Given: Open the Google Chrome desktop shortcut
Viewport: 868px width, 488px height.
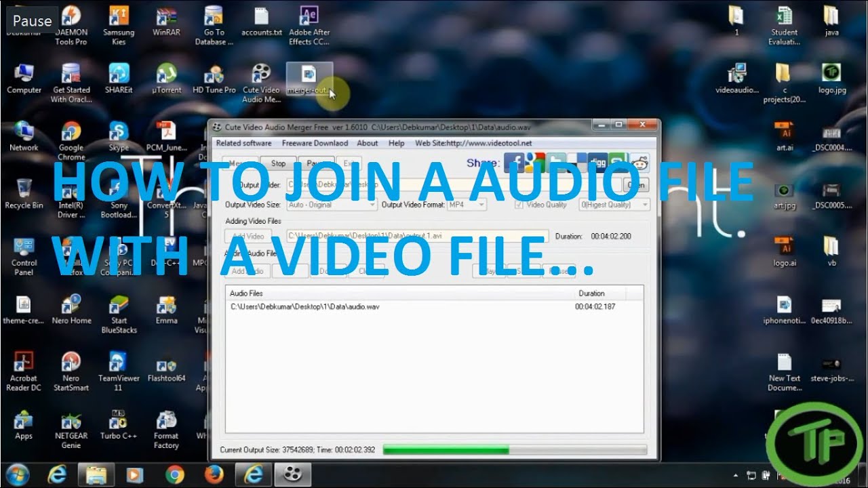Looking at the screenshot, I should (x=71, y=141).
